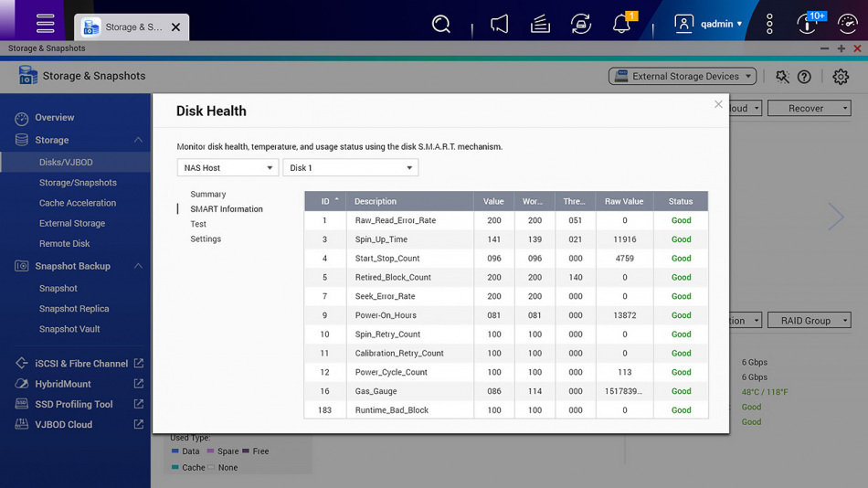This screenshot has height=488, width=868.
Task: Open the Disk 1 selector dropdown
Action: pos(350,168)
